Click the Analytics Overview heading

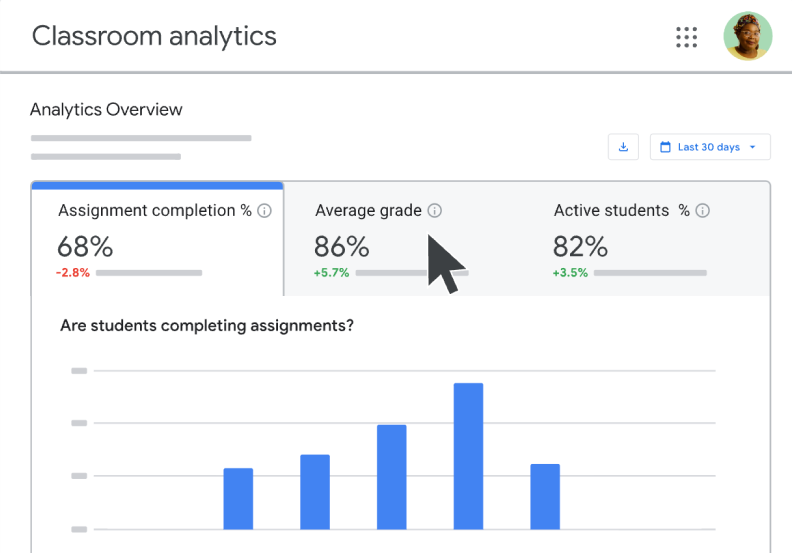(106, 110)
